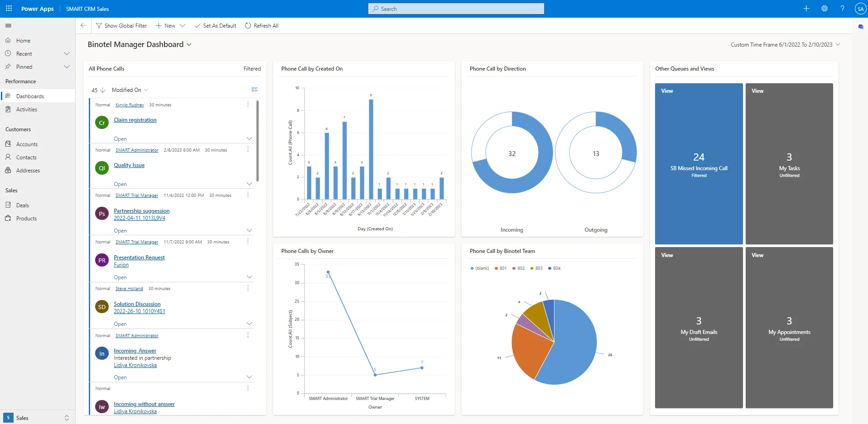The image size is (868, 424).
Task: Switch the All Phone Calls list view layout
Action: click(x=255, y=90)
